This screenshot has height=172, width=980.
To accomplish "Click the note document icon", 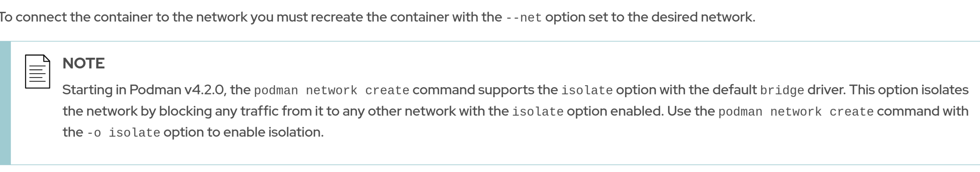I will coord(37,71).
